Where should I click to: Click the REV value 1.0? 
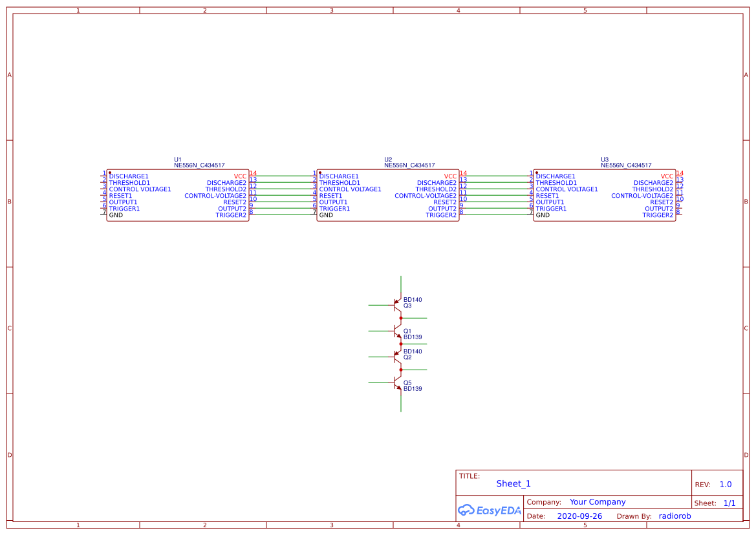pos(726,485)
